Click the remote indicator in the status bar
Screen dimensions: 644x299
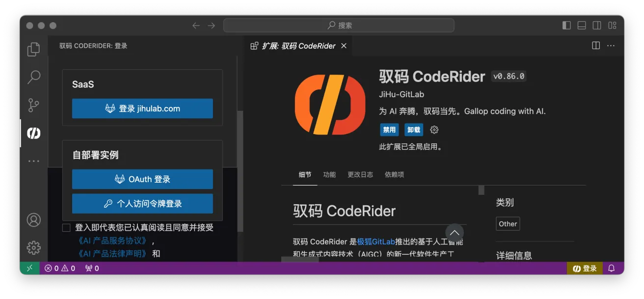pos(29,268)
